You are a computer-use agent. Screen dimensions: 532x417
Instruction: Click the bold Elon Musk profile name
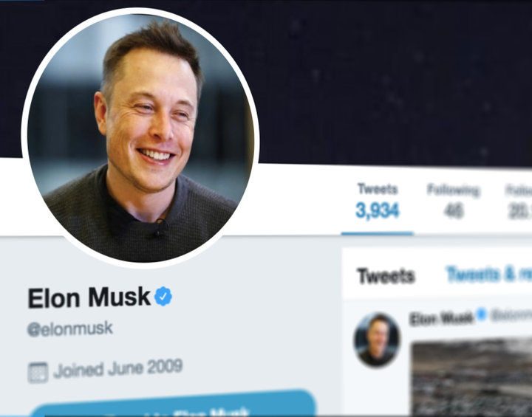(x=89, y=297)
